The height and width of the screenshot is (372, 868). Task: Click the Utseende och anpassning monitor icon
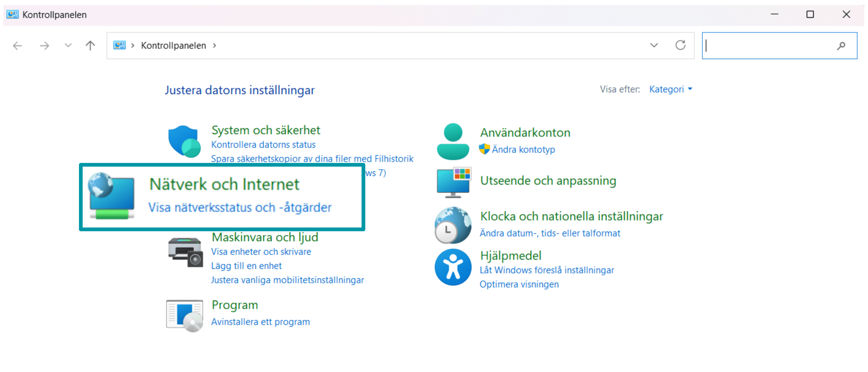(x=454, y=182)
